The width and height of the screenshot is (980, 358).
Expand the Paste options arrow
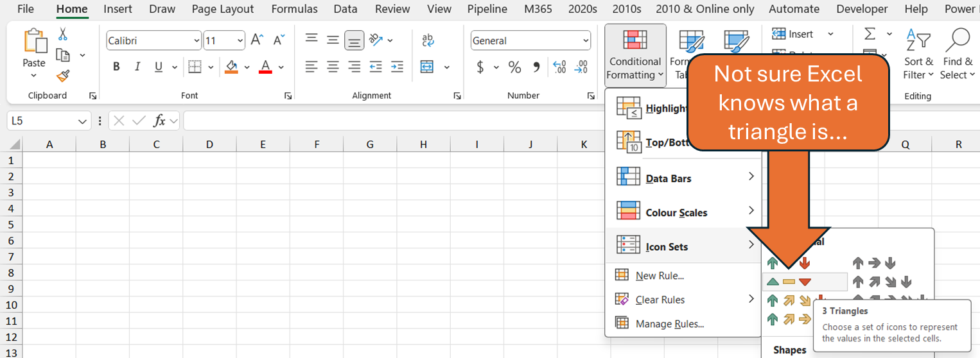tap(34, 75)
